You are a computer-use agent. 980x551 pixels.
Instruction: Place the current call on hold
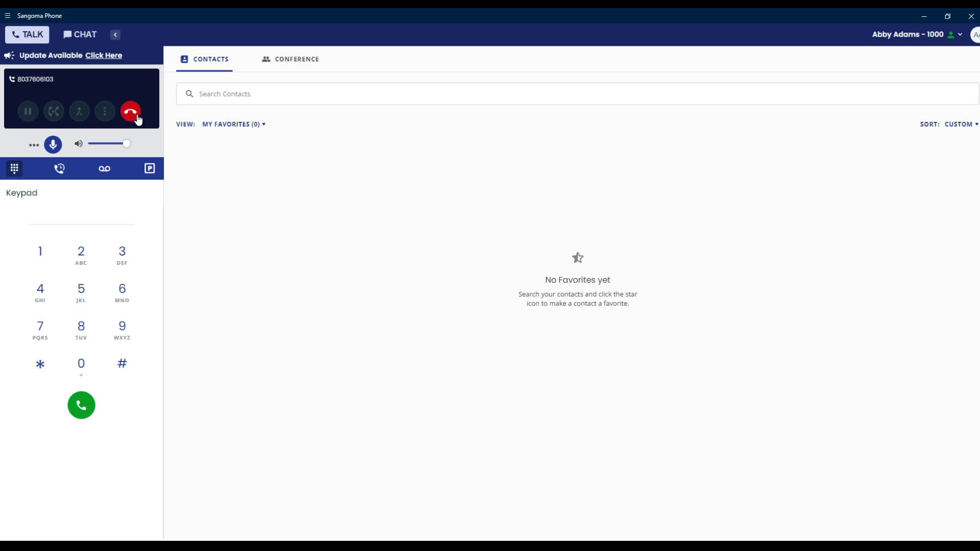[x=28, y=111]
